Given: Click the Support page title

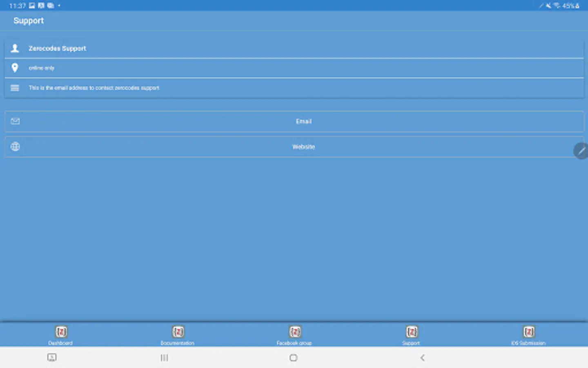Looking at the screenshot, I should (x=29, y=21).
